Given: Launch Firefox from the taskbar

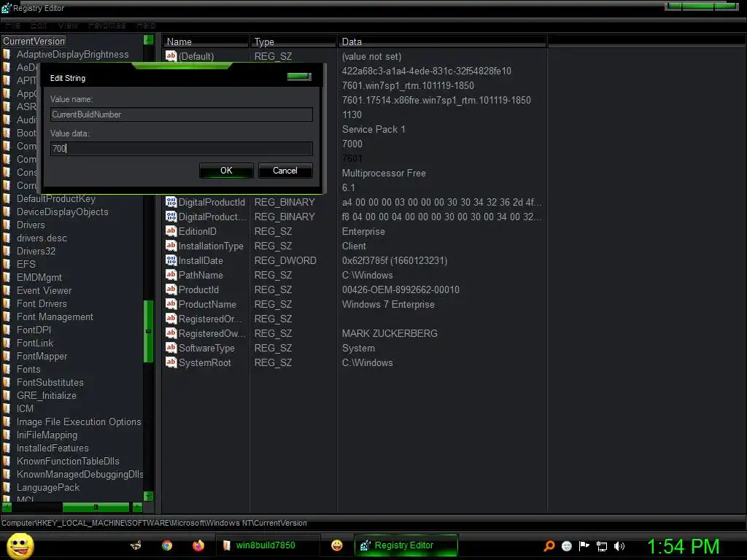Looking at the screenshot, I should point(198,545).
